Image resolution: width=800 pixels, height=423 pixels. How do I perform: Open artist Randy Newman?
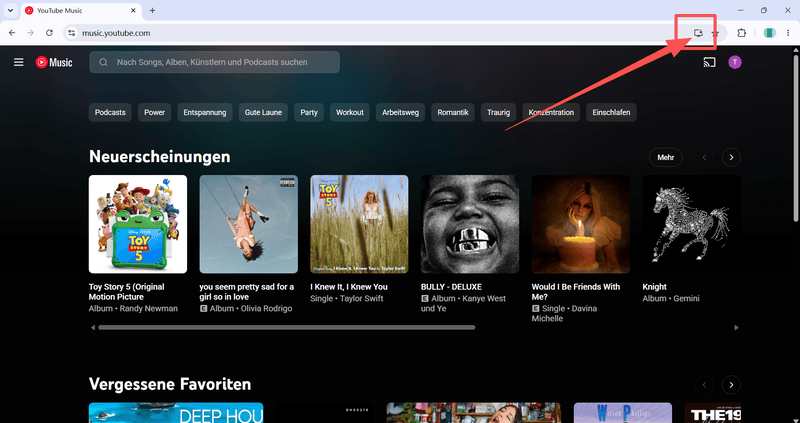point(149,308)
